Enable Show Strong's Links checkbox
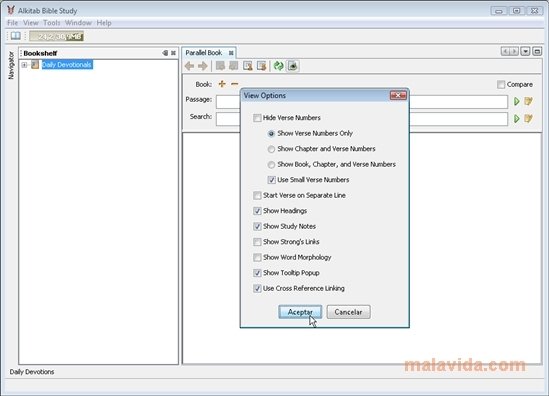Viewport: 549px width, 396px height. coord(257,242)
